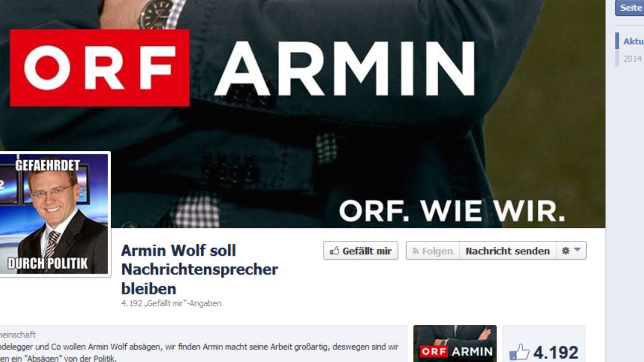The image size is (644, 362).
Task: Click the ORF. WIE WIR. cover slogan
Action: click(452, 211)
